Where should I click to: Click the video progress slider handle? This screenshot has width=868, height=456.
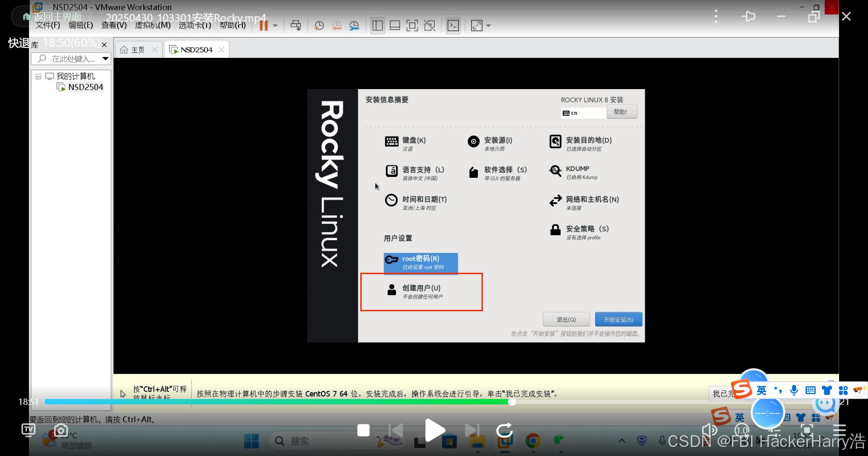pos(512,402)
